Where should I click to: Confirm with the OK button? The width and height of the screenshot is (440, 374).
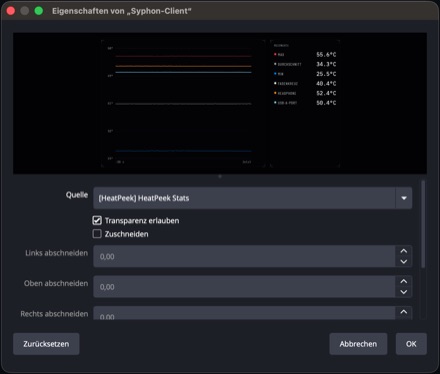411,344
